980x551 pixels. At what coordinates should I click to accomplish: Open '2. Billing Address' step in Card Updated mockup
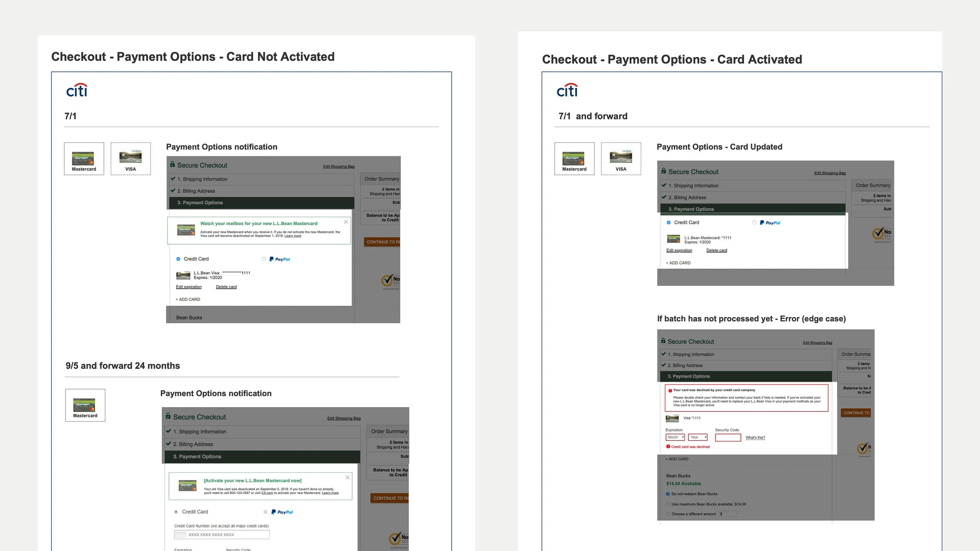pyautogui.click(x=753, y=198)
